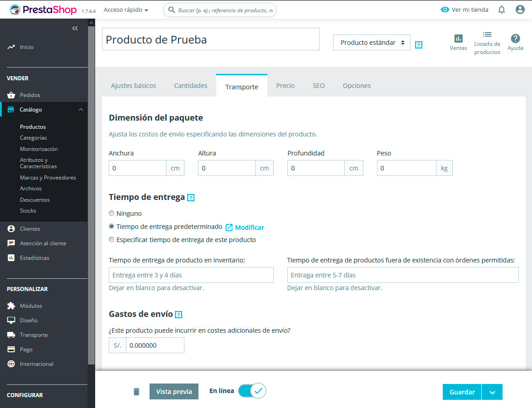Open the user profile avatar icon

point(520,10)
